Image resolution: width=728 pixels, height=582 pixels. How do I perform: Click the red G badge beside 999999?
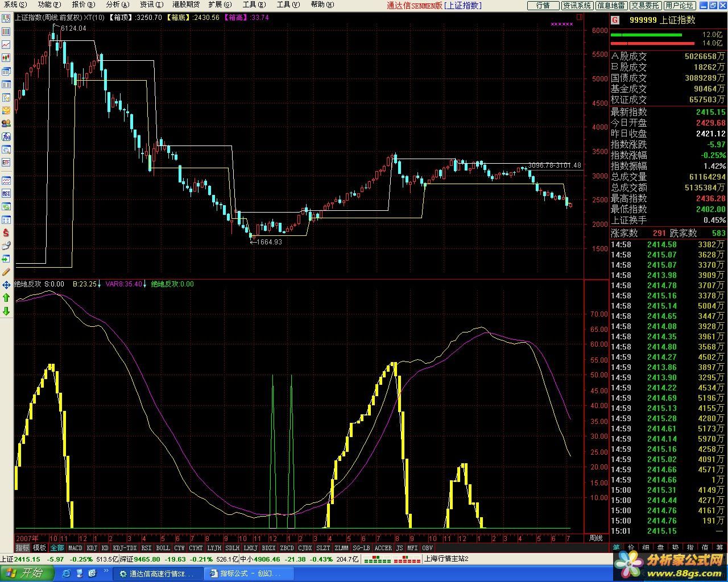[615, 20]
